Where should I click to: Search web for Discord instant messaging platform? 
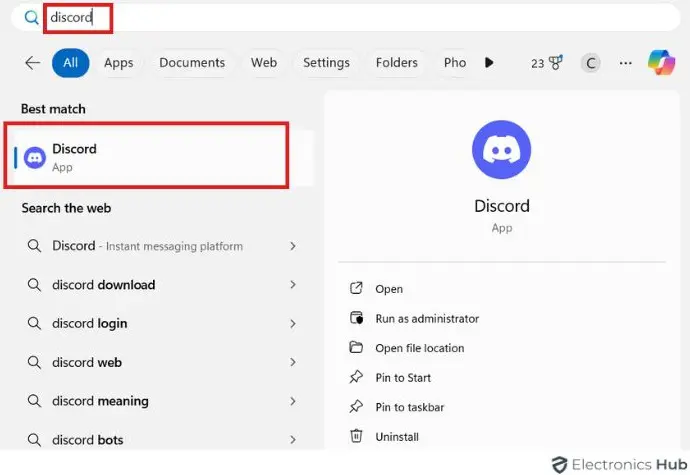(x=147, y=246)
